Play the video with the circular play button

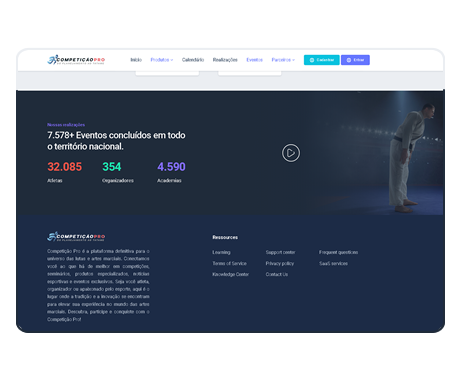(x=291, y=153)
